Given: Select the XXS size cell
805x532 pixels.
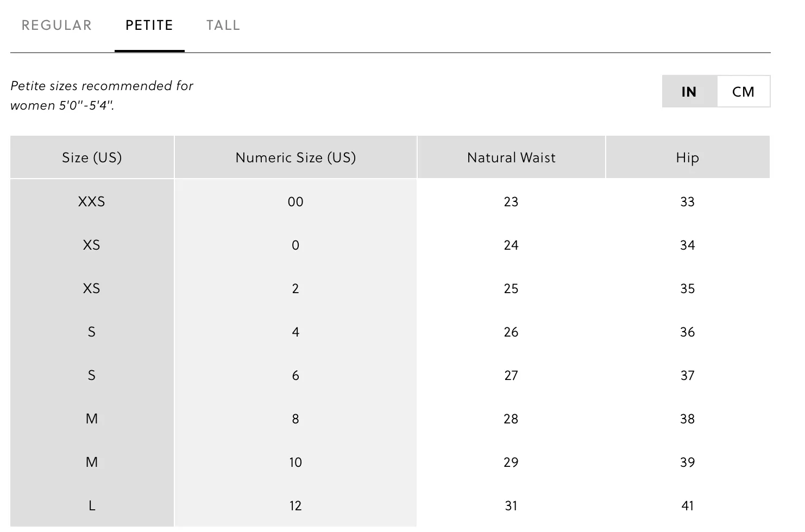Looking at the screenshot, I should coord(92,201).
